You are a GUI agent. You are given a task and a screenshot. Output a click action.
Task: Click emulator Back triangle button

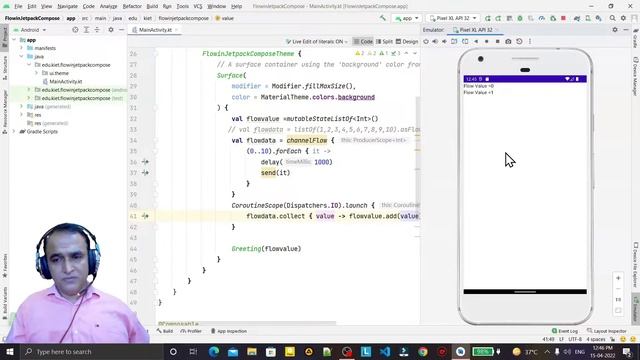coord(476,41)
